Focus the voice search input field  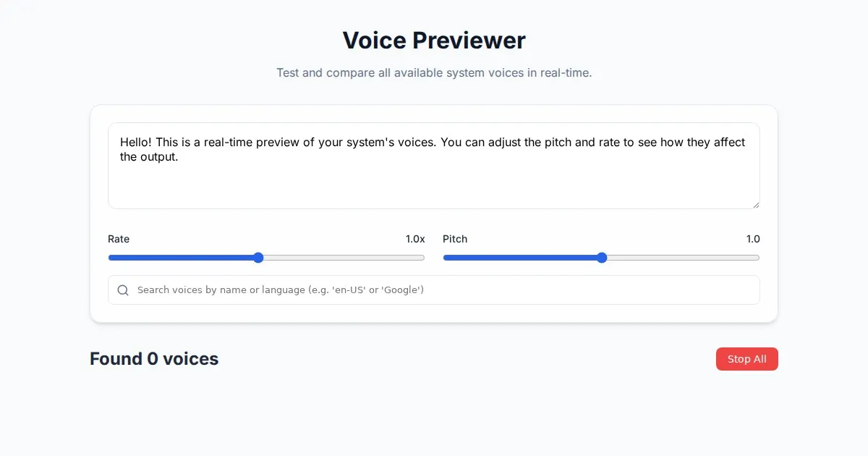[434, 290]
